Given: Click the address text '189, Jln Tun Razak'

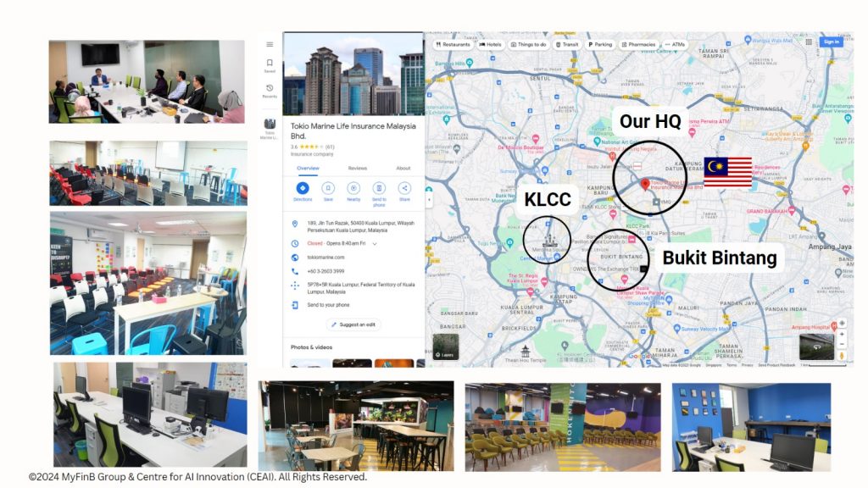Looking at the screenshot, I should [328, 223].
